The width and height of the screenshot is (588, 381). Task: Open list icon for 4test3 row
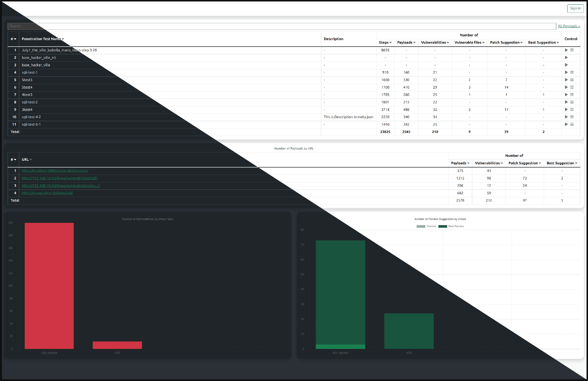pos(572,95)
